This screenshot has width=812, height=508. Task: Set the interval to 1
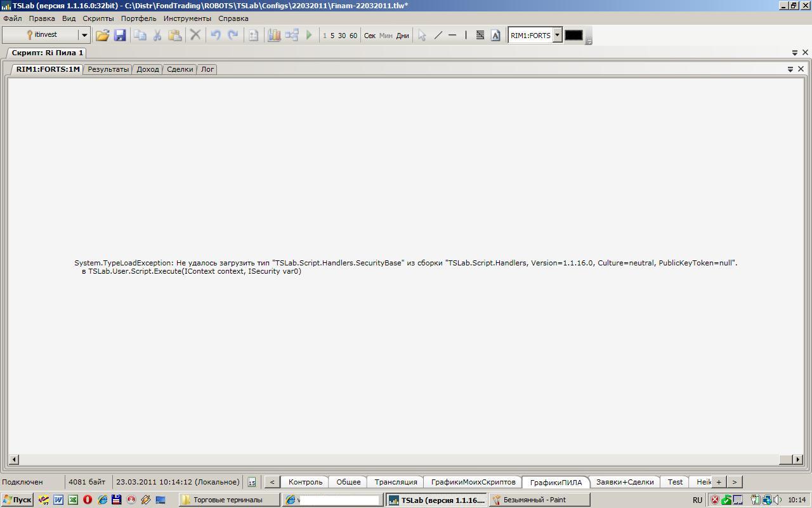pyautogui.click(x=325, y=36)
